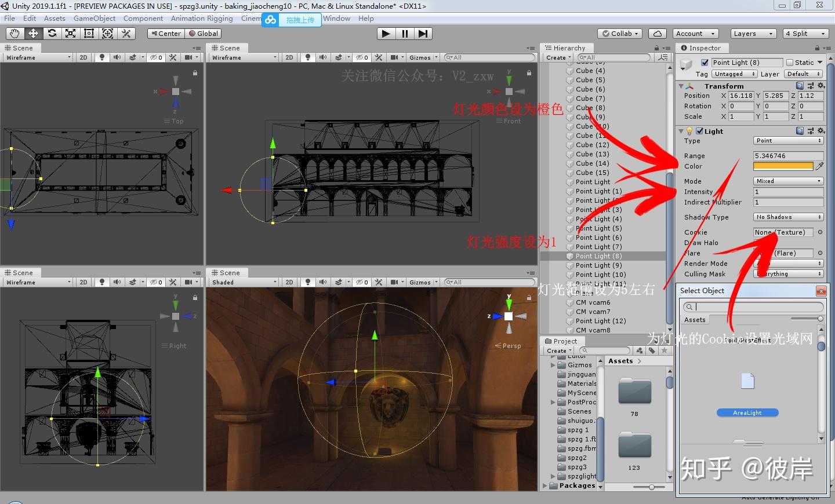The image size is (835, 504).
Task: Toggle the Point Light (8) active checkbox
Action: point(705,63)
